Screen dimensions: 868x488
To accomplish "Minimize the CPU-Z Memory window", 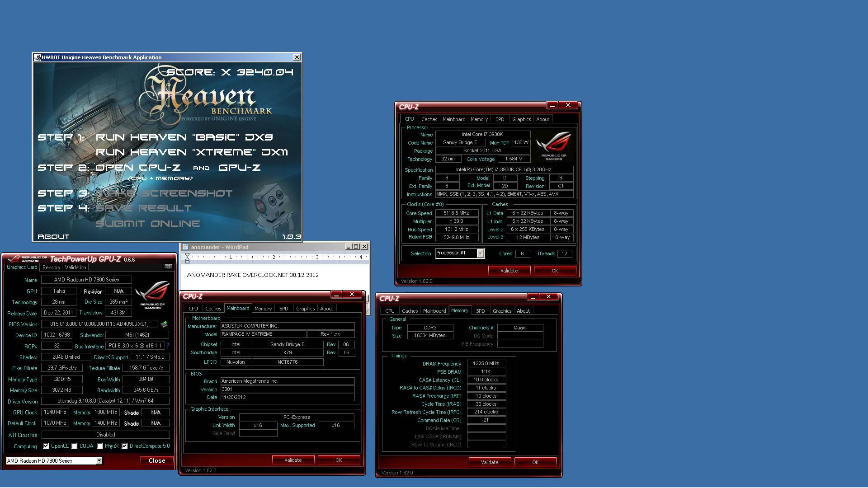I will pos(533,297).
